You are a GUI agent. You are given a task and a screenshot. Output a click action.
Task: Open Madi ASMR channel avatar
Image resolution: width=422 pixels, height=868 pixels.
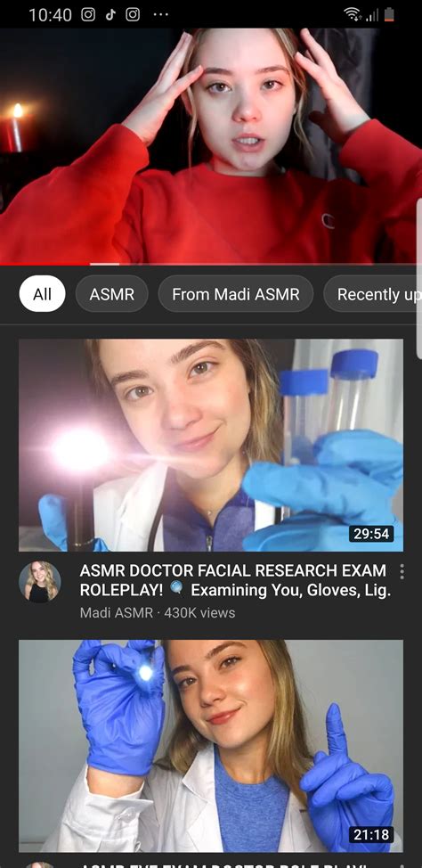click(40, 581)
